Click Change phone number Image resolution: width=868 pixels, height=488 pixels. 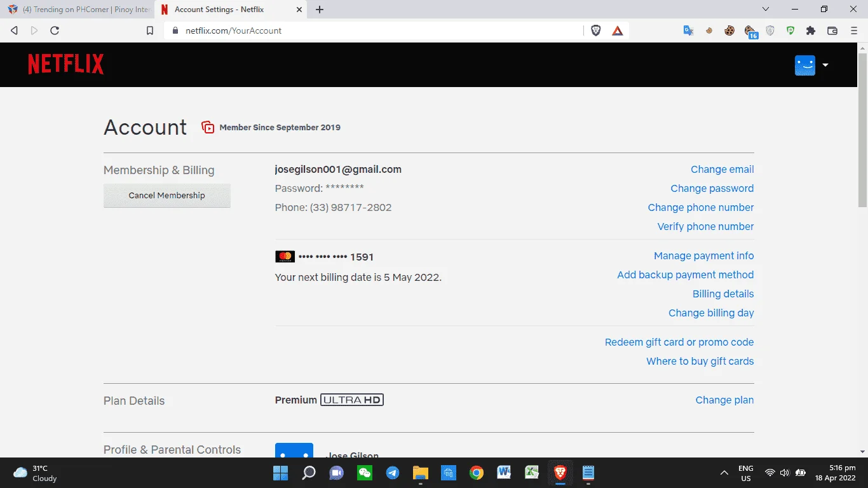point(701,208)
